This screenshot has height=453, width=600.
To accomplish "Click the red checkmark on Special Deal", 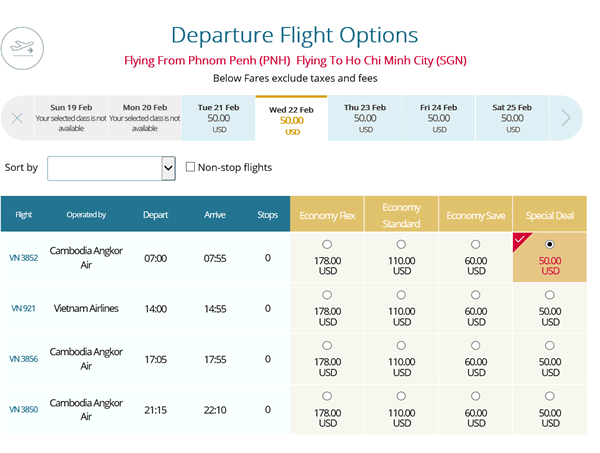I will click(520, 240).
